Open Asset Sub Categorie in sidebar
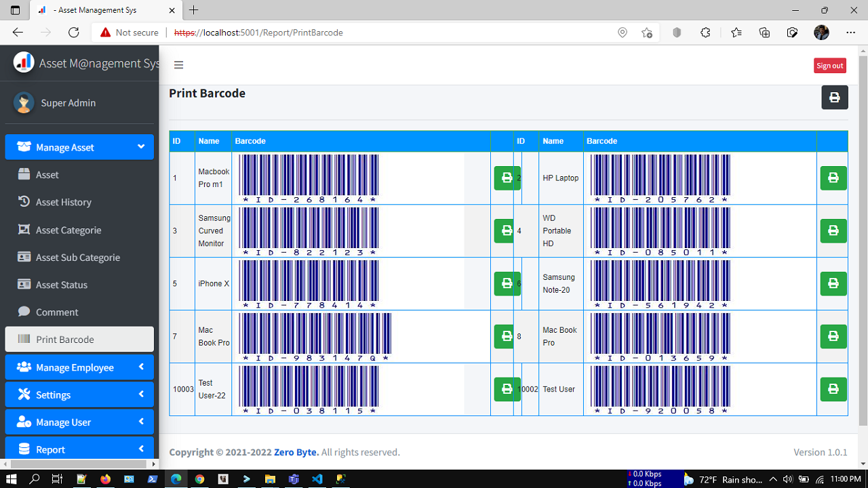Screen dimensions: 868x488 [79, 257]
